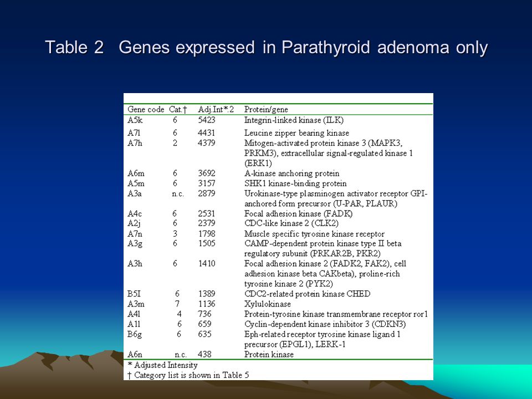Click 'Cyclin-dependent kinase inhibitor 3 (CDKN3)' entry
The width and height of the screenshot is (532, 399).
coord(325,324)
